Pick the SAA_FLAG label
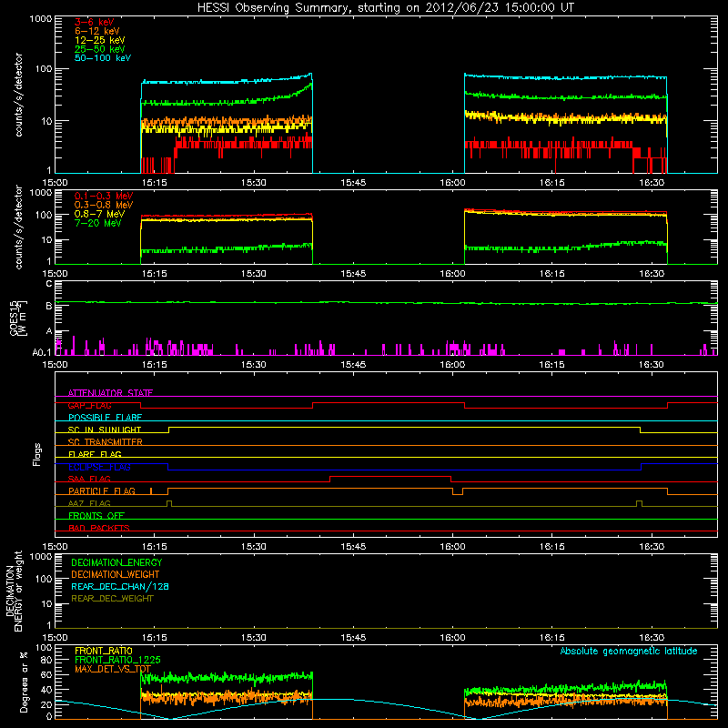 (x=89, y=479)
